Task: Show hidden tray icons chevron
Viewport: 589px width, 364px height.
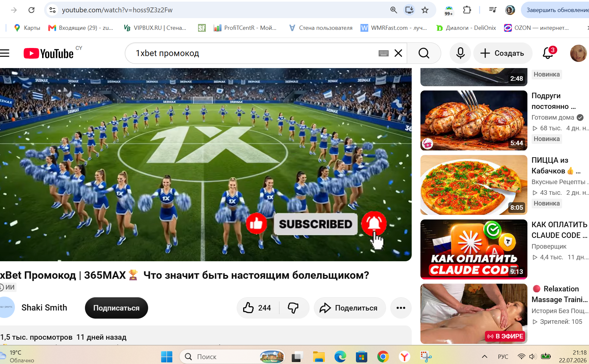Action: [x=485, y=357]
